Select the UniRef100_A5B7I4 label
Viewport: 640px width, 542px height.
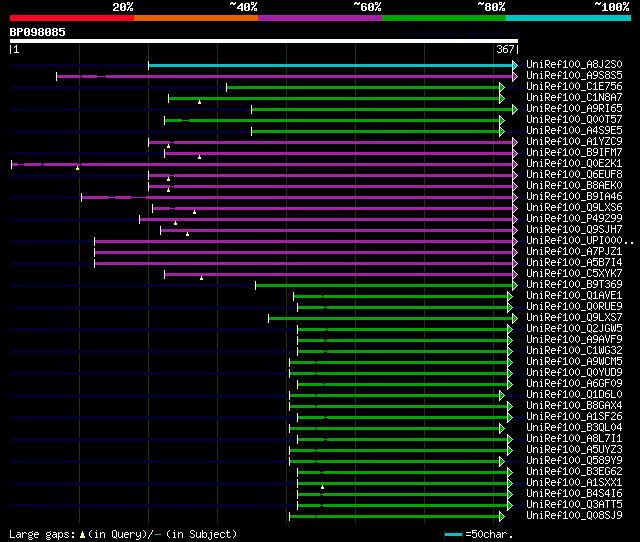(x=574, y=263)
